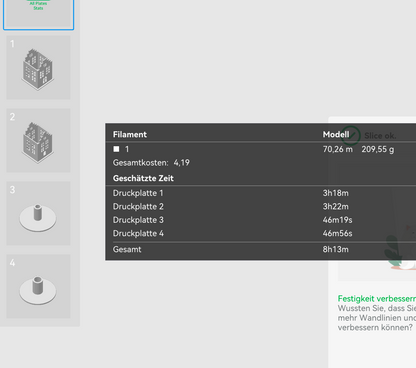Click the 8h13m total time
The image size is (416, 368).
[335, 249]
